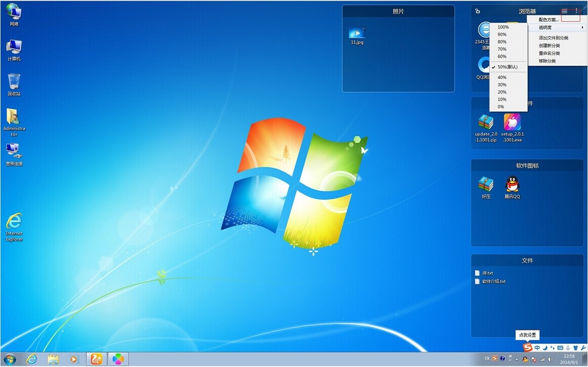This screenshot has width=588, height=367.
Task: Click the unlock padlock icon in 浏览器 panel
Action: (477, 11)
